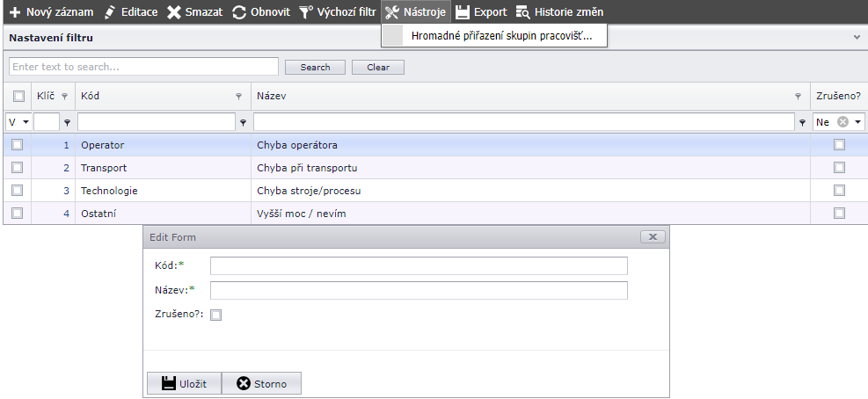Close the Edit Form dialog
Viewport: 868px width, 399px height.
coord(652,236)
